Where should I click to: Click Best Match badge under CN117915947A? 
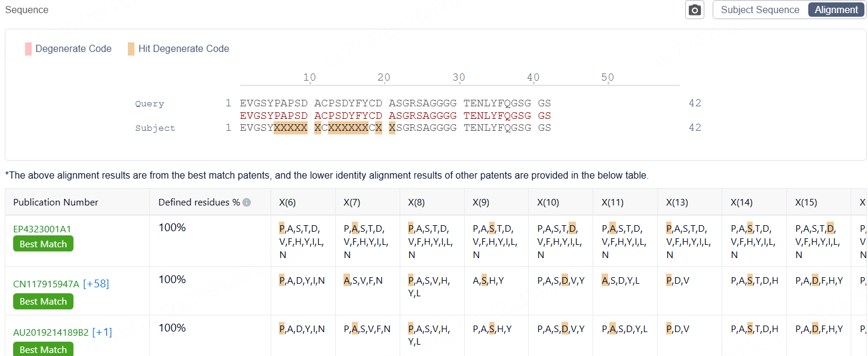(43, 302)
